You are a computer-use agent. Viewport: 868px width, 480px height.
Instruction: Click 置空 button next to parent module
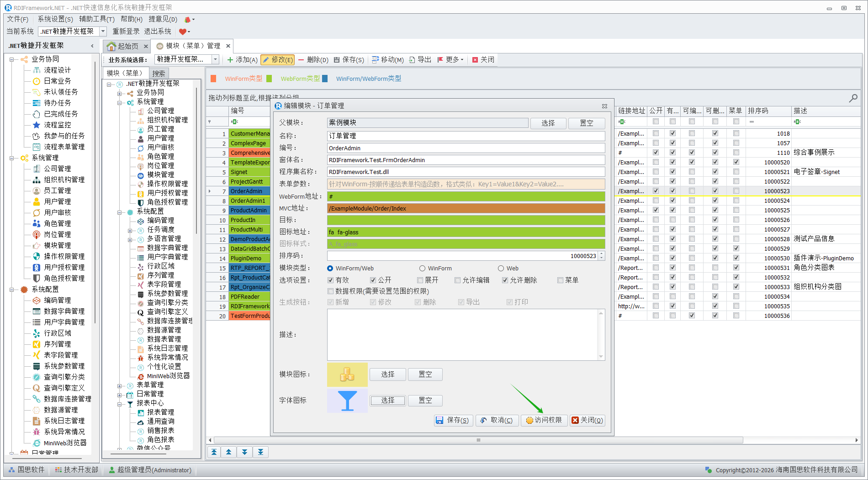tap(586, 123)
